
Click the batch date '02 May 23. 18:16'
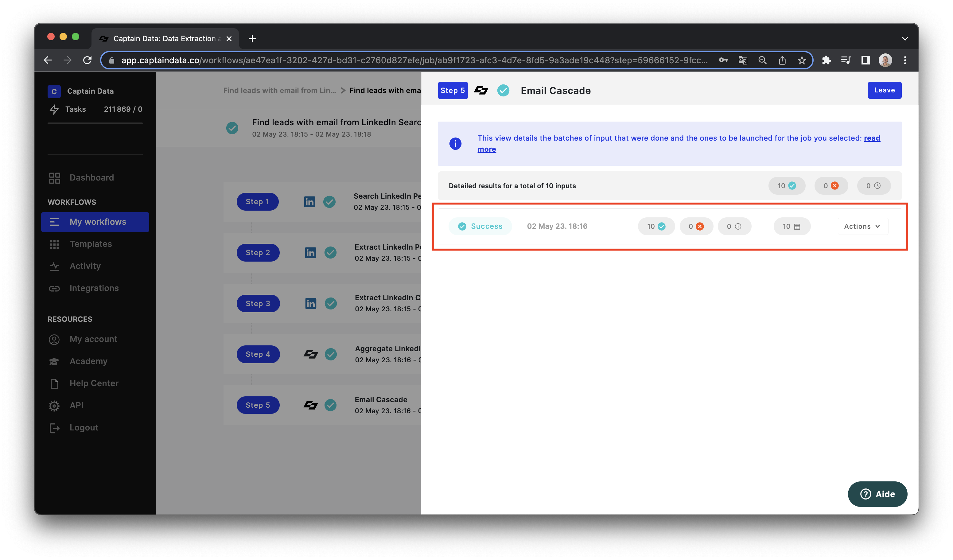[x=557, y=226]
